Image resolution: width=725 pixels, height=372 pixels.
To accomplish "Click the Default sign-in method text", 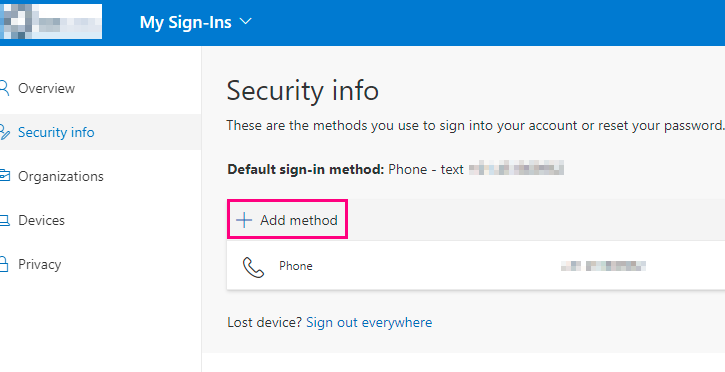I will pyautogui.click(x=306, y=170).
